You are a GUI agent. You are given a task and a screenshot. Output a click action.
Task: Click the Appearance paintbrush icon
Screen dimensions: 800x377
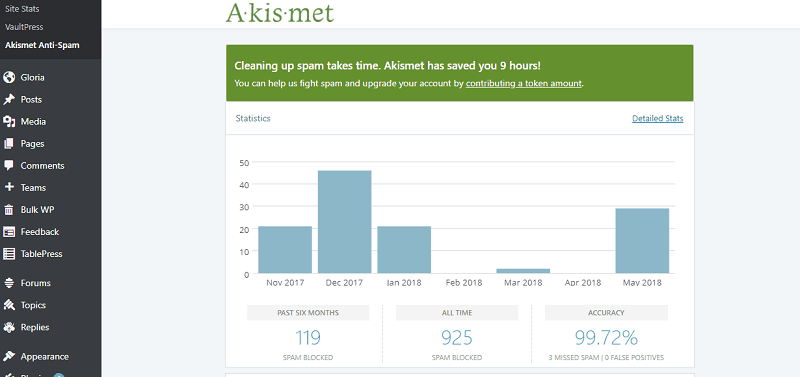pos(9,357)
